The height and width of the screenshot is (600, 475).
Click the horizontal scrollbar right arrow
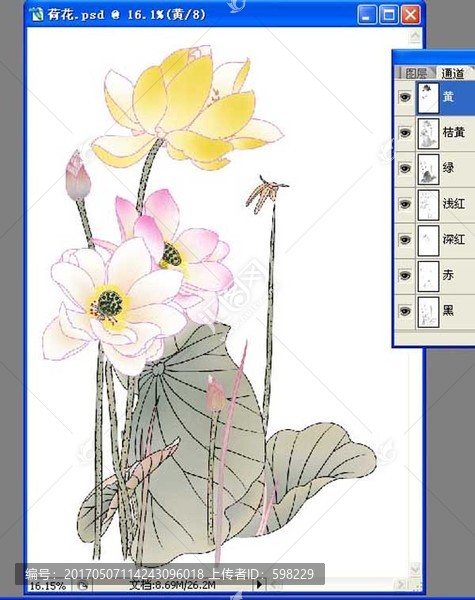pos(401,584)
